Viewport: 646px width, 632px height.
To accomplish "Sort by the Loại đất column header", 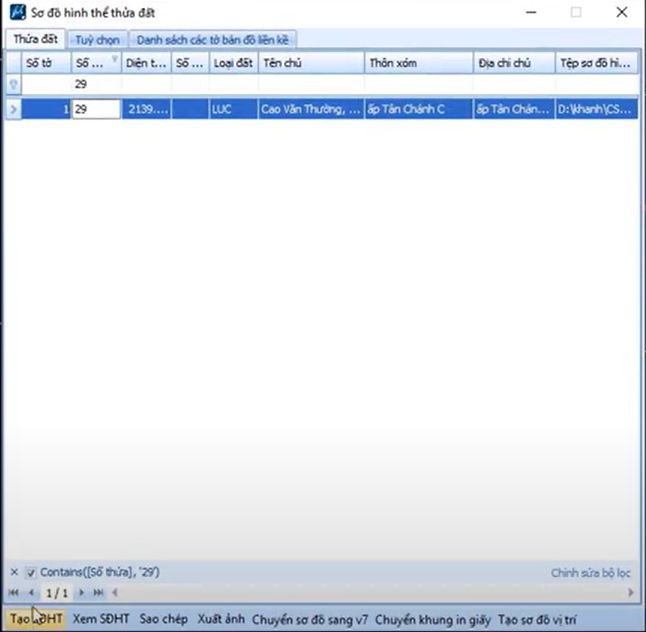I will (232, 63).
